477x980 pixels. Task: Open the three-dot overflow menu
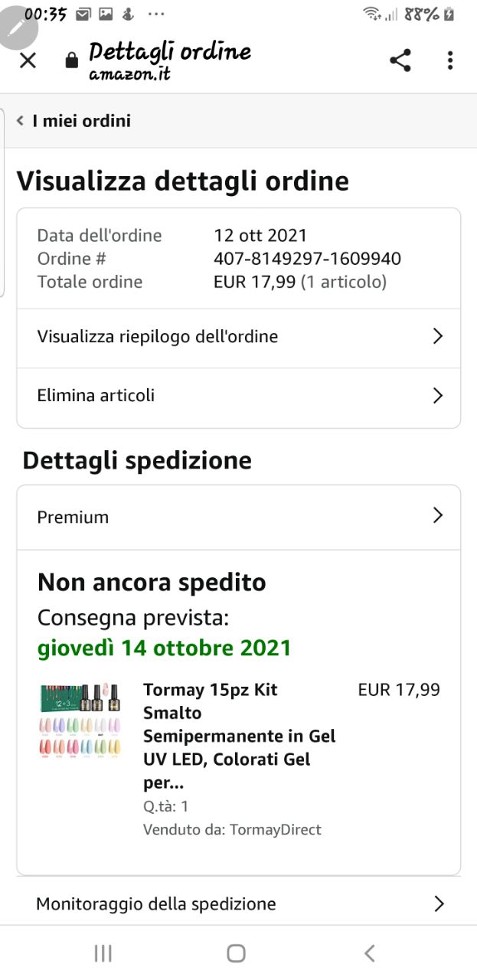point(450,60)
